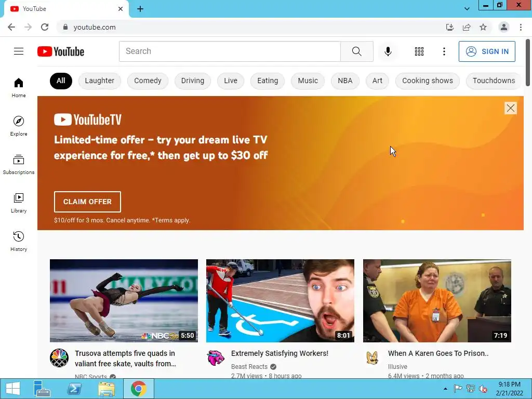Click the NBC Sports channel avatar
This screenshot has width=532, height=399.
(59, 358)
